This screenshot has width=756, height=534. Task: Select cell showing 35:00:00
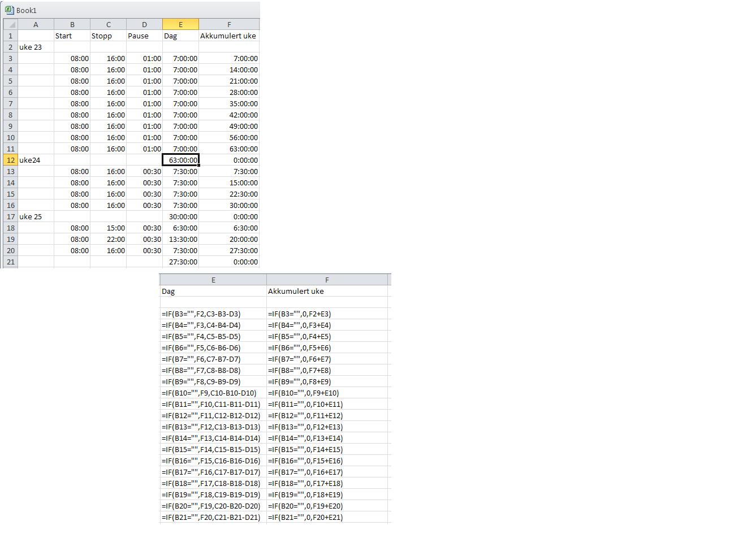coord(229,103)
